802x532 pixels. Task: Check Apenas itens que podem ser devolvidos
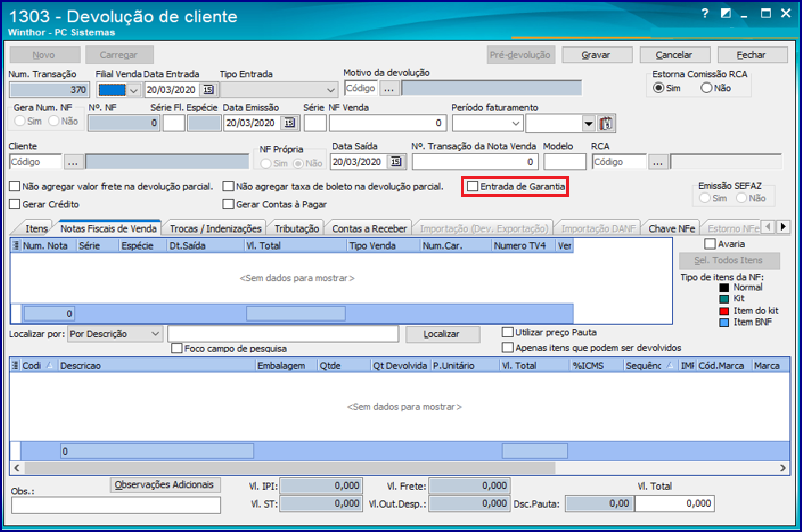point(507,348)
